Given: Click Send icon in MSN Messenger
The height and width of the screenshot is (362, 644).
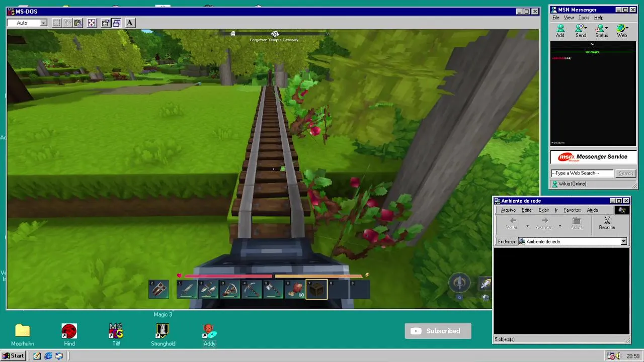Looking at the screenshot, I should (x=581, y=31).
